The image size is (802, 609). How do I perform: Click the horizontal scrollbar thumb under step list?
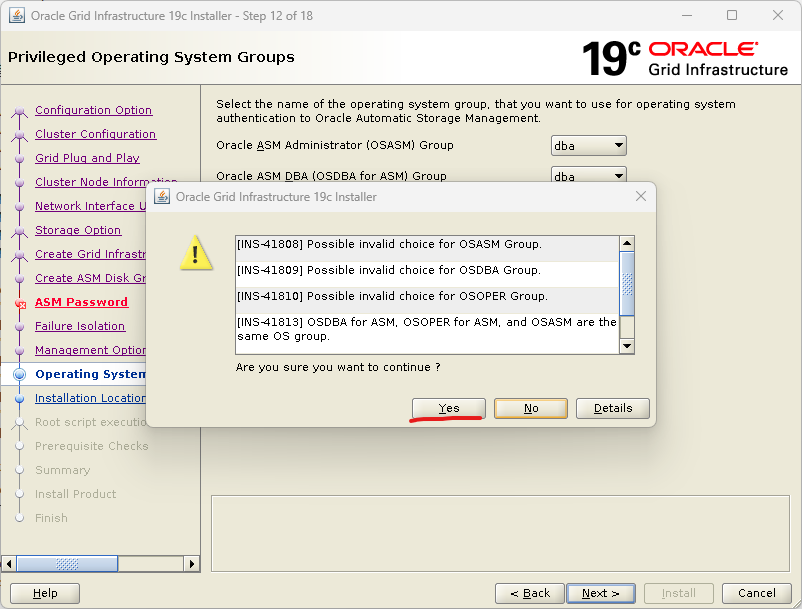67,563
